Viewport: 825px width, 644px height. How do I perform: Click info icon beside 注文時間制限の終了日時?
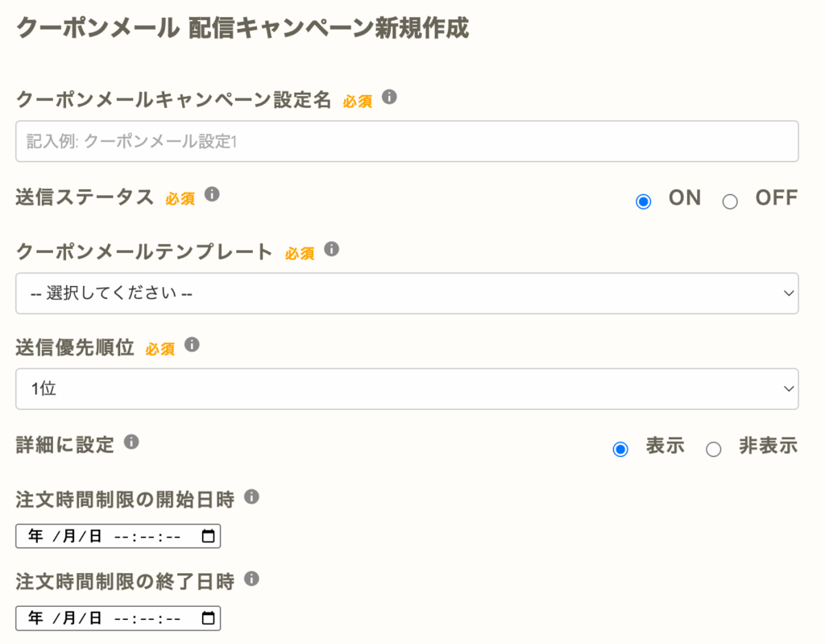coord(251,579)
